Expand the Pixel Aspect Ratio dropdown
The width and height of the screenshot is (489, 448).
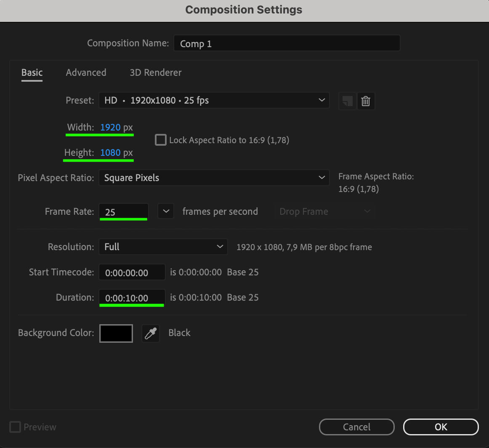[214, 178]
